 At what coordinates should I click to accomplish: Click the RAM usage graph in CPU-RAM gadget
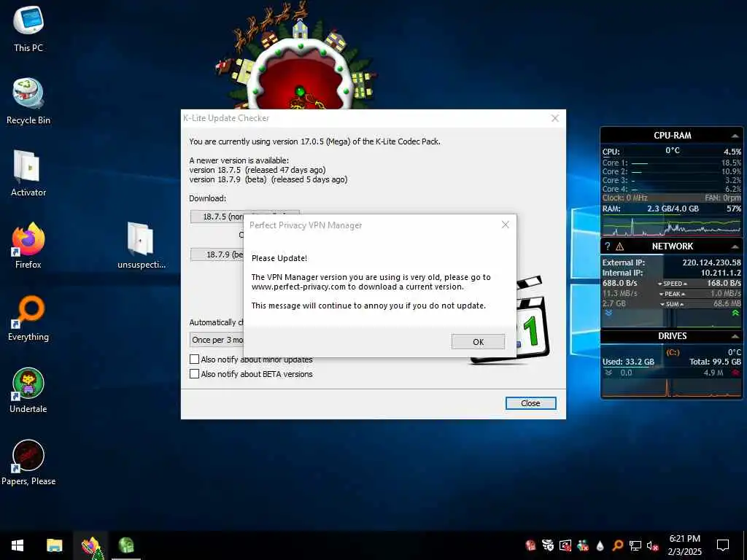672,226
